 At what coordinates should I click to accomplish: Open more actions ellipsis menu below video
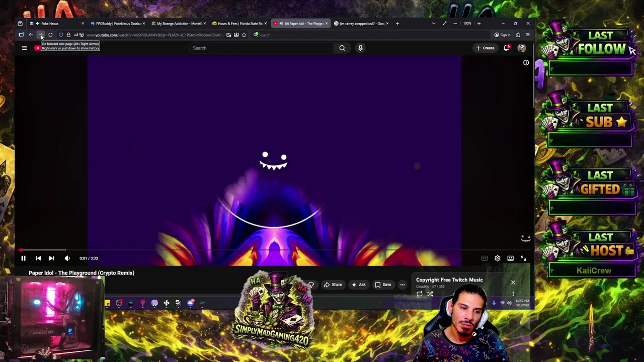click(x=402, y=285)
